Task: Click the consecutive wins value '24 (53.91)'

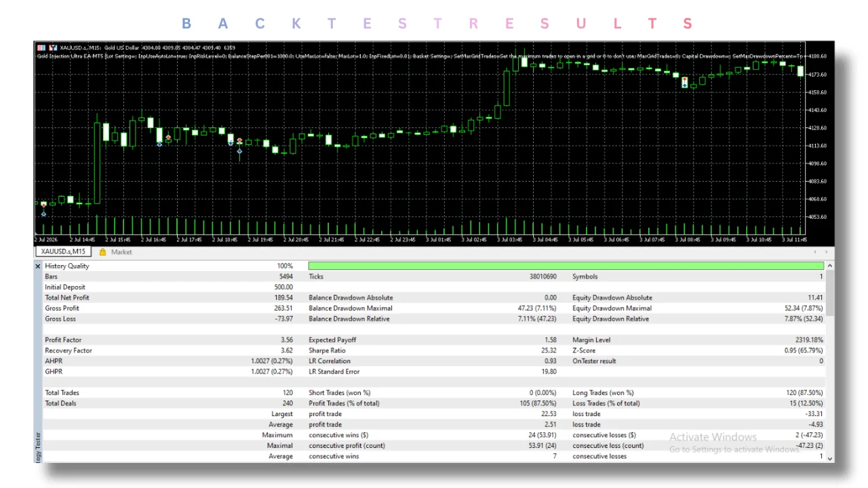Action: click(541, 435)
